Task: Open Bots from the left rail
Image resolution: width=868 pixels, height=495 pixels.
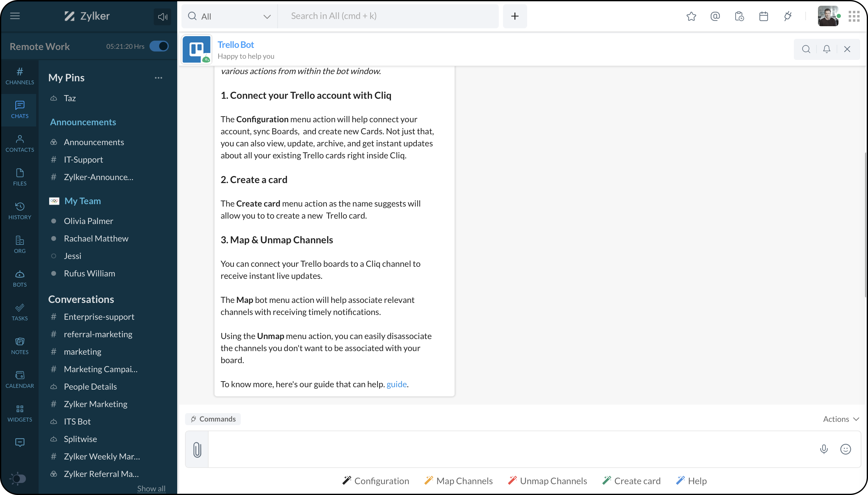Action: click(x=20, y=278)
